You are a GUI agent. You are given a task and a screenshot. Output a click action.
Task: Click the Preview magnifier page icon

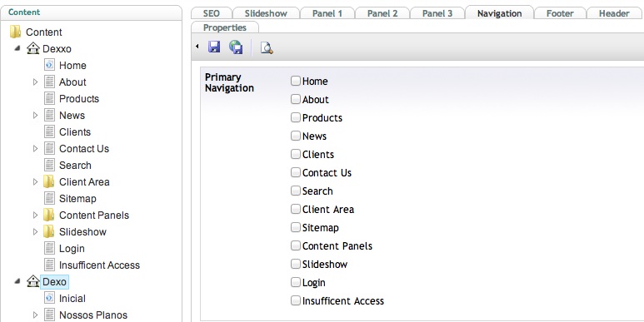(267, 48)
